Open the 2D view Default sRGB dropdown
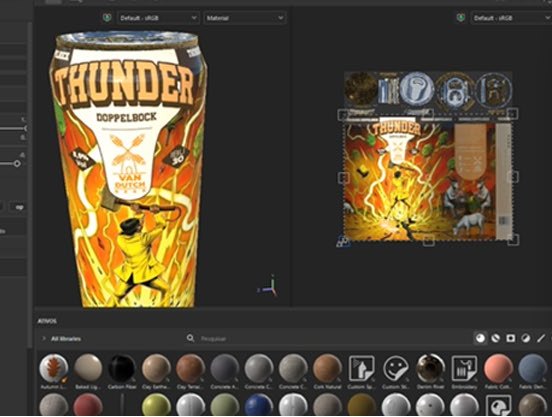Screen dimensions: 552x417 pyautogui.click(x=511, y=18)
